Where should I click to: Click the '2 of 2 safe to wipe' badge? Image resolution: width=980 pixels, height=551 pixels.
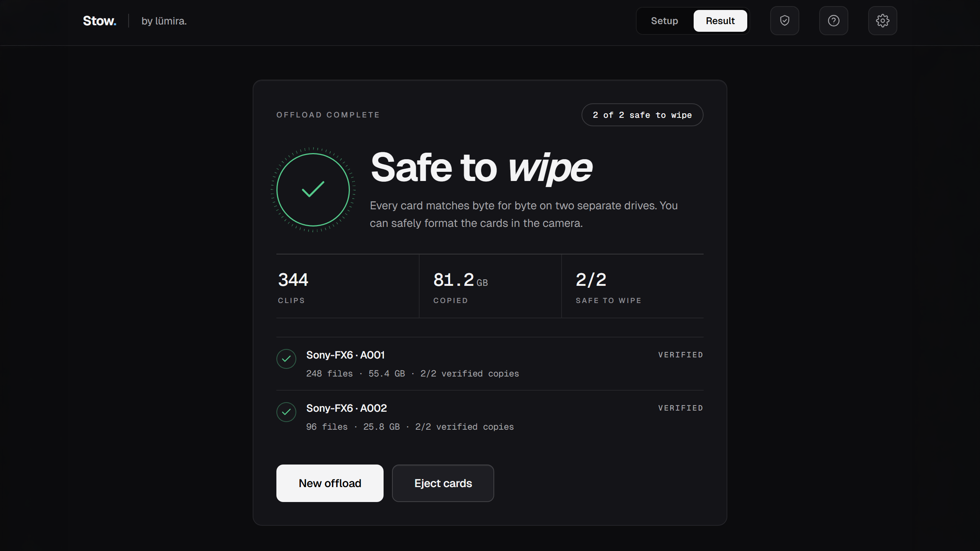click(642, 115)
